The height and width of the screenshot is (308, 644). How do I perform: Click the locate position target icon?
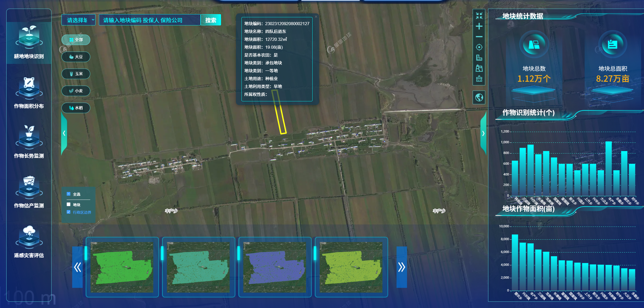point(479,47)
